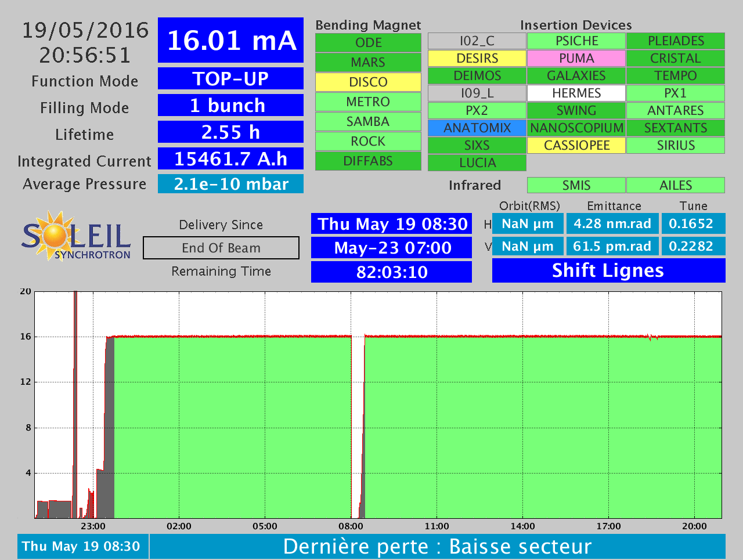Click the 0.2282 tune value
Viewport: 743px width, 560px height.
pyautogui.click(x=693, y=246)
